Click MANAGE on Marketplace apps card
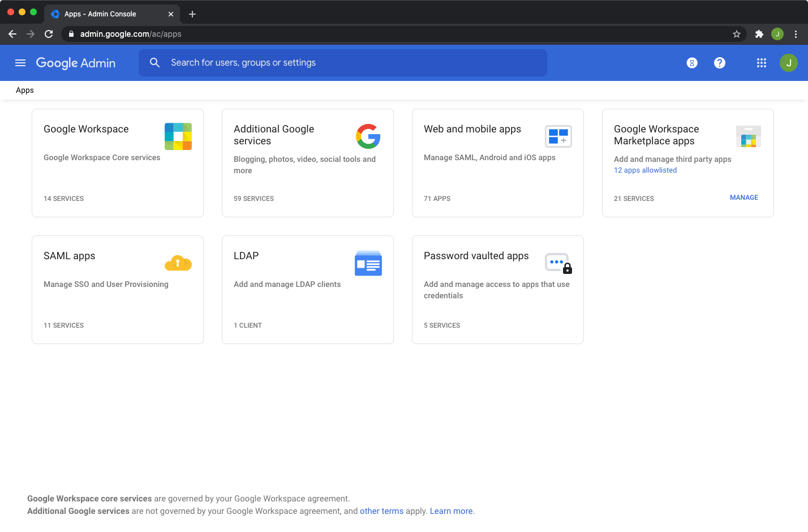808x532 pixels. point(743,198)
